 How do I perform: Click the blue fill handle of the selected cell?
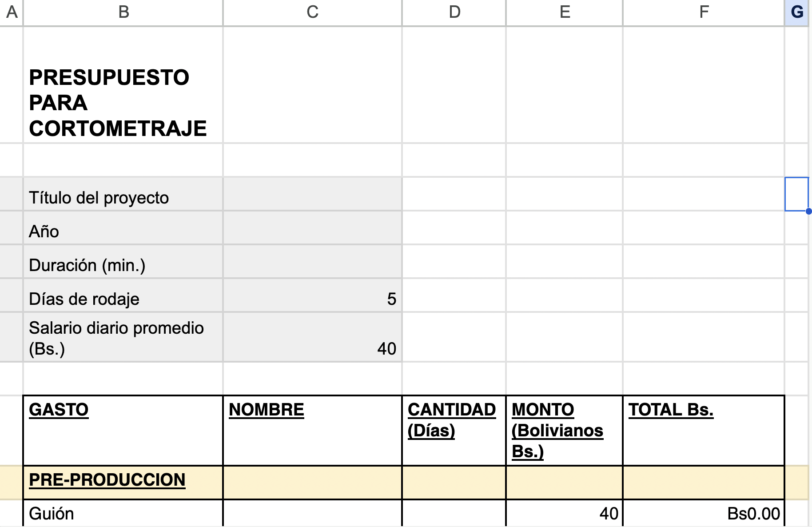pyautogui.click(x=808, y=211)
